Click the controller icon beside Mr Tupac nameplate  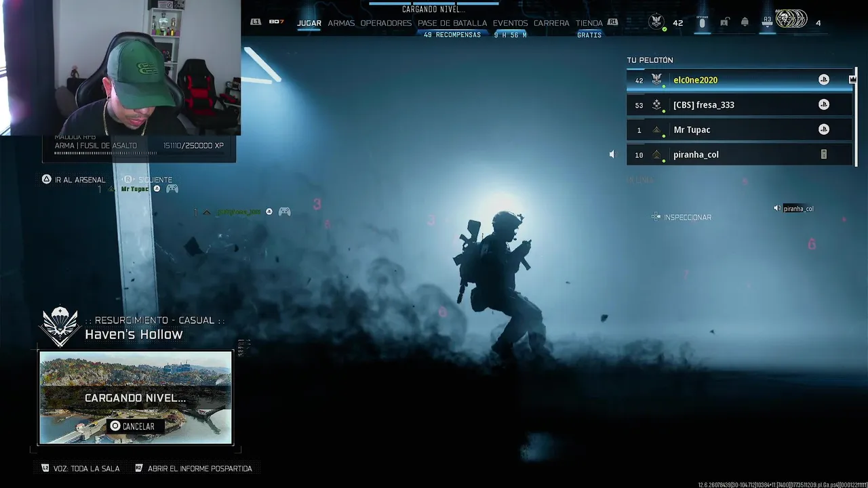[x=172, y=189]
